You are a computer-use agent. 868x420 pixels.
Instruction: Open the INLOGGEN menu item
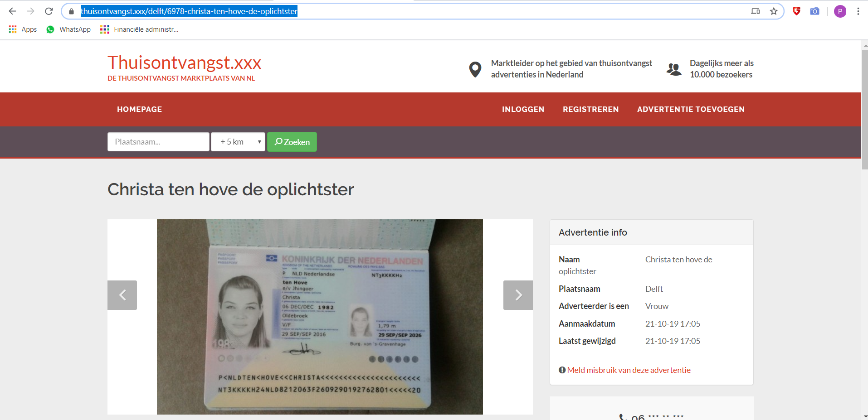click(x=523, y=109)
